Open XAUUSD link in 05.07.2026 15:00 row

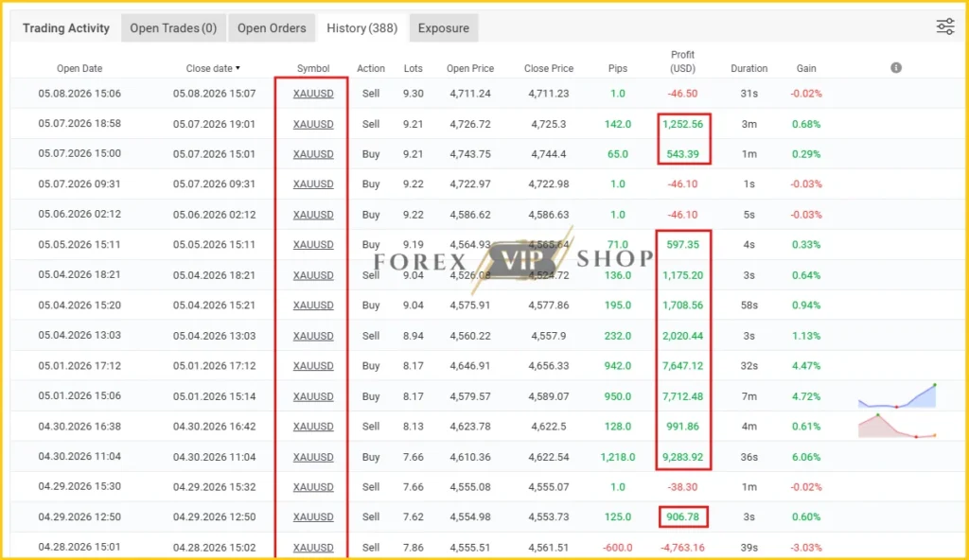tap(313, 154)
